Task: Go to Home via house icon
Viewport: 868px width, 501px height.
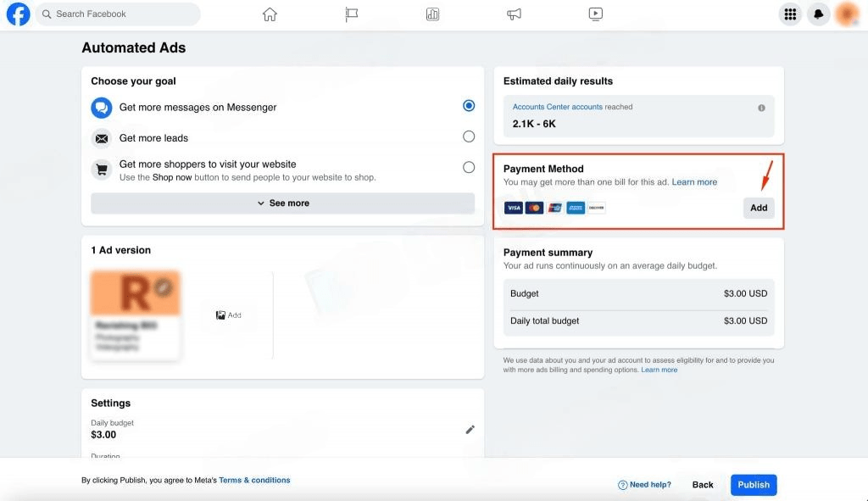Action: [x=270, y=14]
